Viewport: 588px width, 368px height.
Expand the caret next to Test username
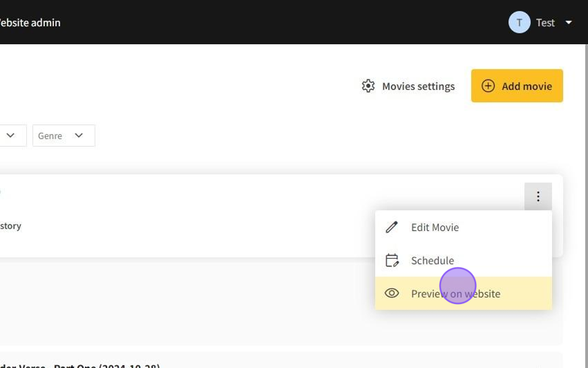click(x=569, y=23)
